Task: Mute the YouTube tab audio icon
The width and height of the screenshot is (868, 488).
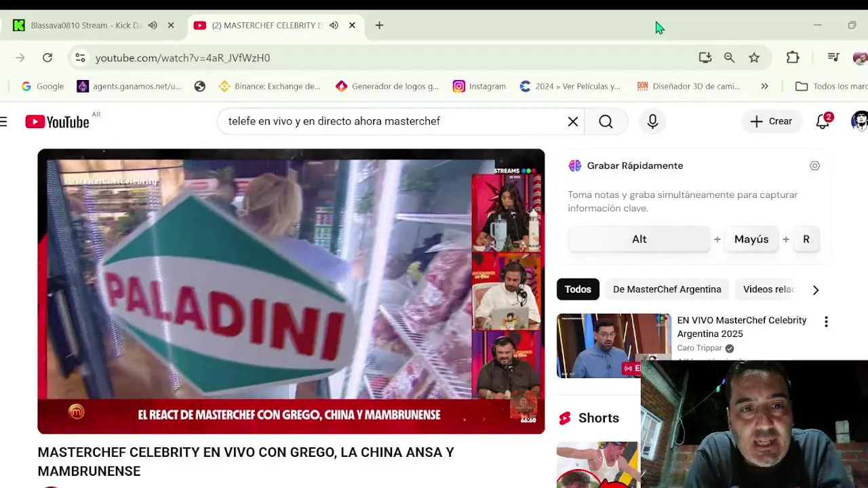Action: click(x=334, y=25)
